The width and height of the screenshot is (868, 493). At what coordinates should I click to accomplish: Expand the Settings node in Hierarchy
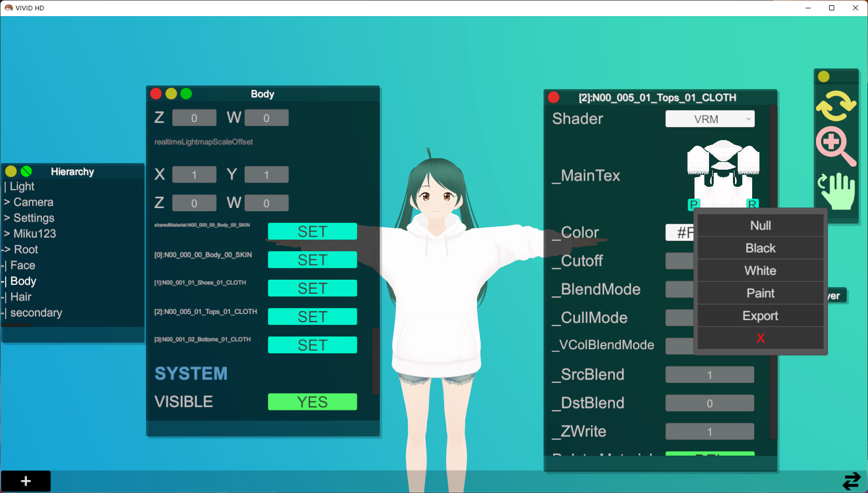click(7, 218)
